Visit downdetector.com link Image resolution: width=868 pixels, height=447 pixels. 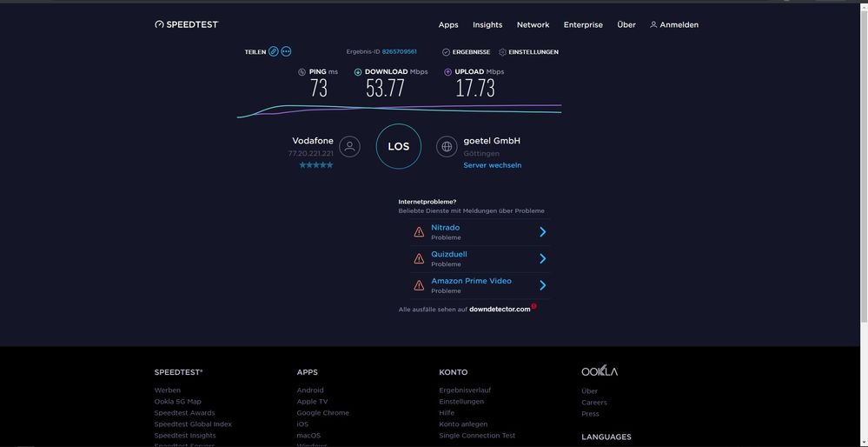click(500, 309)
